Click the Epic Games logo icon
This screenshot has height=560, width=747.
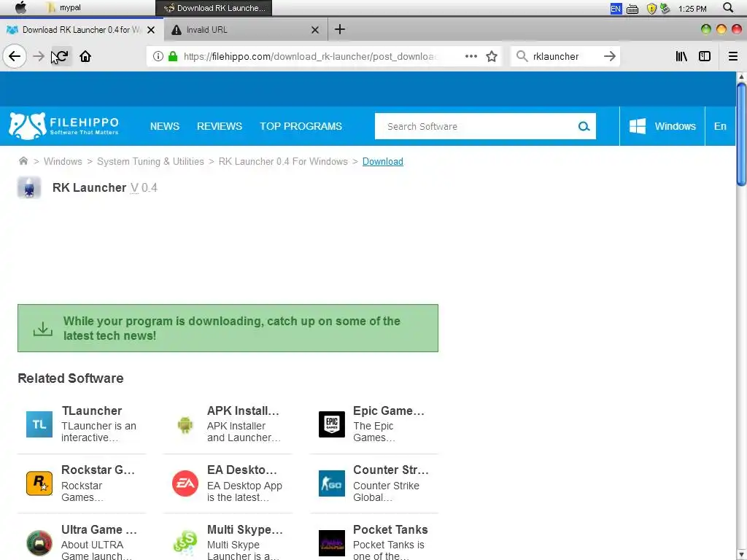point(332,424)
